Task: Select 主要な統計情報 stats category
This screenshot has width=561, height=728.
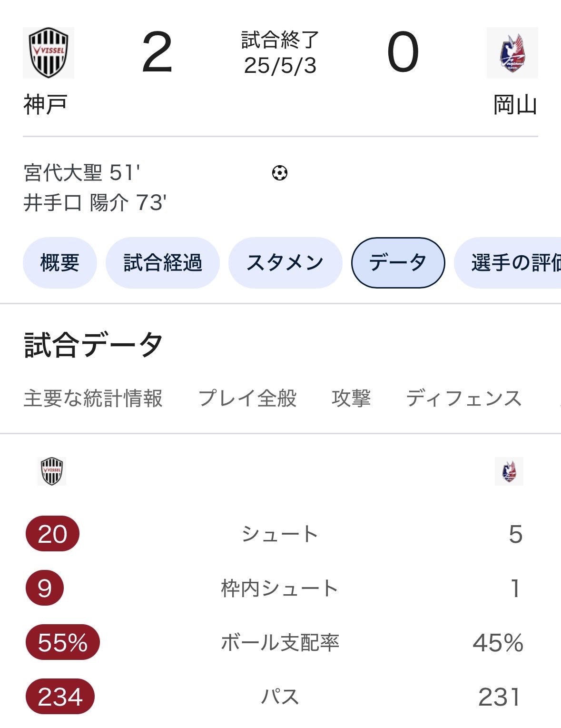Action: (x=93, y=398)
